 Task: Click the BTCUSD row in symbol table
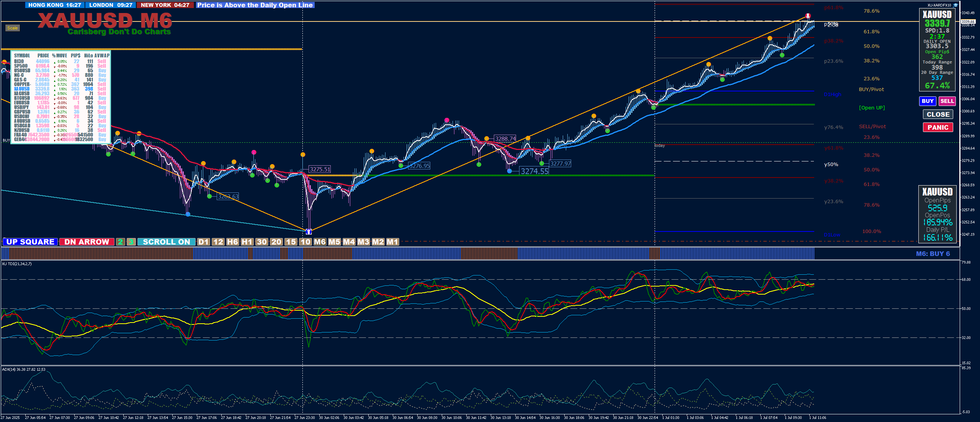(22, 98)
